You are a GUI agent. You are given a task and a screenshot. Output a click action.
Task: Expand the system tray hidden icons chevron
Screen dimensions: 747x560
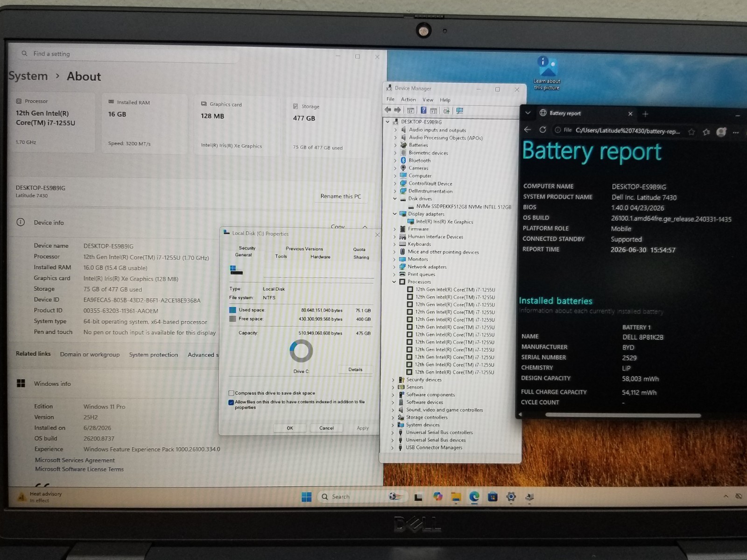(x=726, y=497)
